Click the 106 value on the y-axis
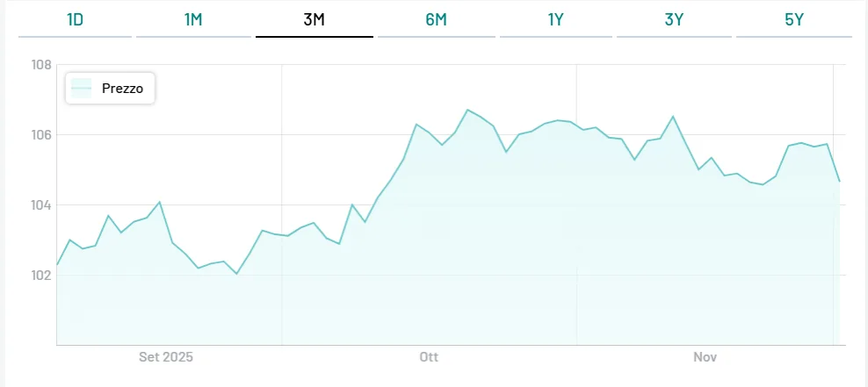 pyautogui.click(x=41, y=135)
